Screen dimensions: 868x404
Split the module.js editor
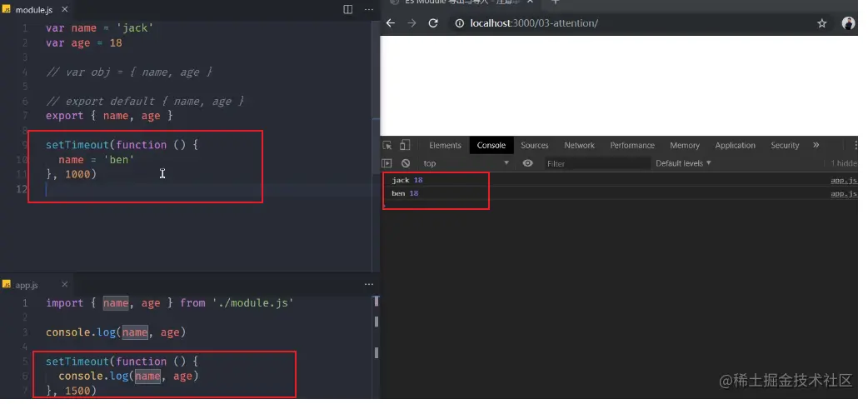[x=347, y=9]
